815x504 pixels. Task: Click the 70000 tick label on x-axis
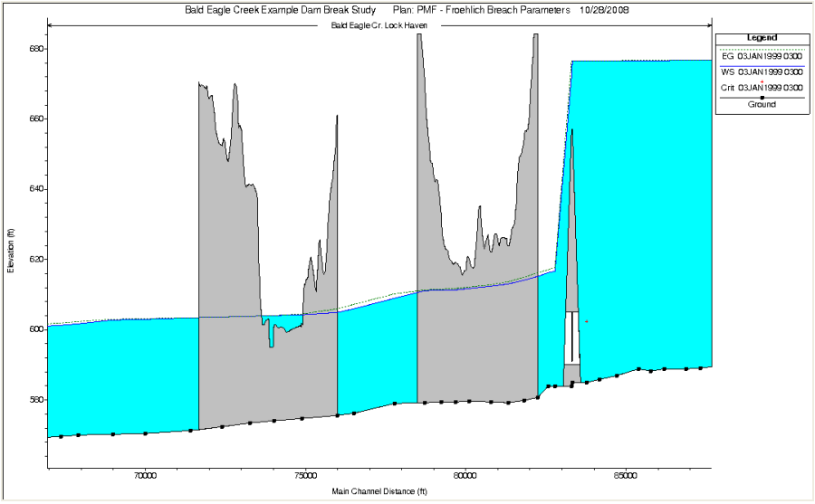coord(145,475)
